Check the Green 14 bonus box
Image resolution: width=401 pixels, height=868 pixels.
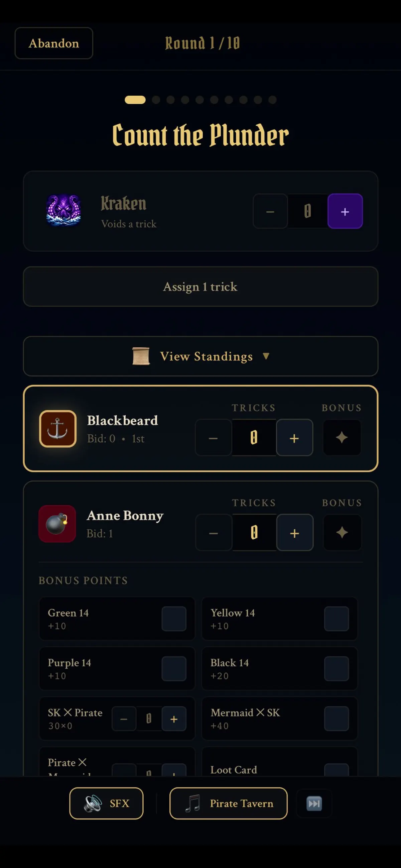point(174,619)
